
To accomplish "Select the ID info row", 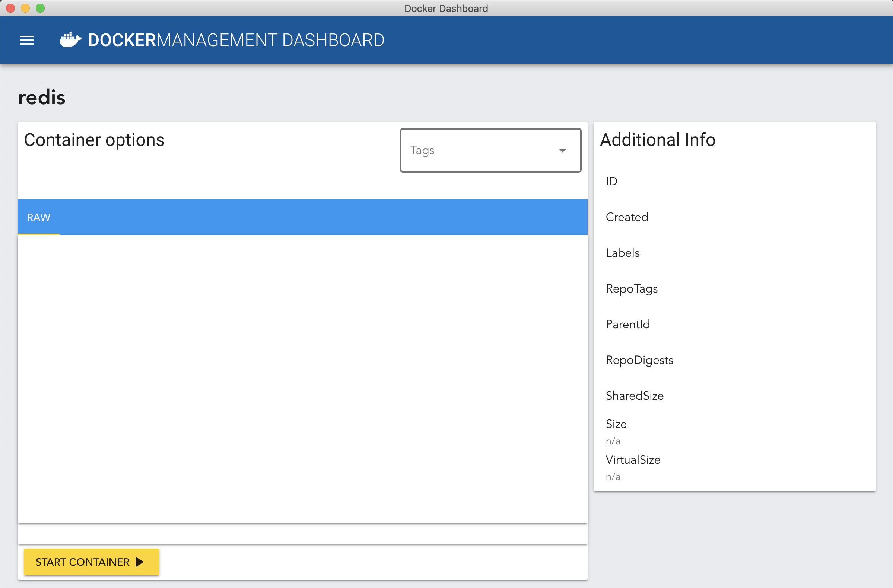I will pyautogui.click(x=611, y=182).
